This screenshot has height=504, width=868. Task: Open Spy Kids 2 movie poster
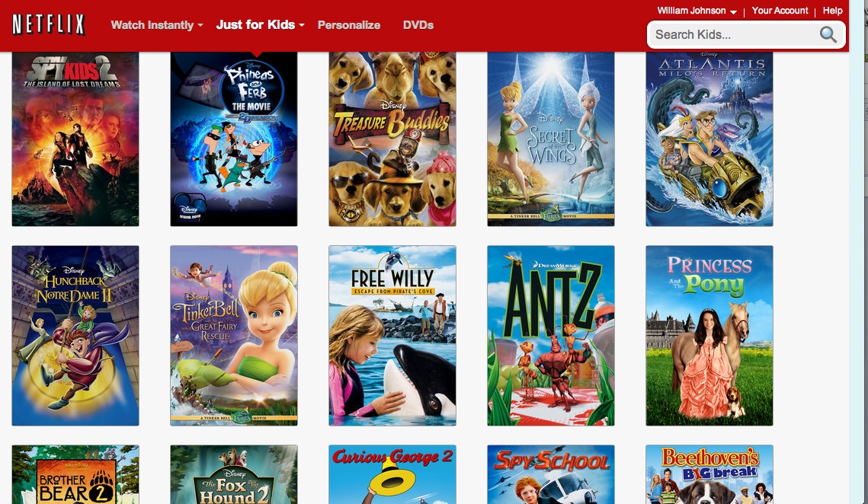[75, 139]
